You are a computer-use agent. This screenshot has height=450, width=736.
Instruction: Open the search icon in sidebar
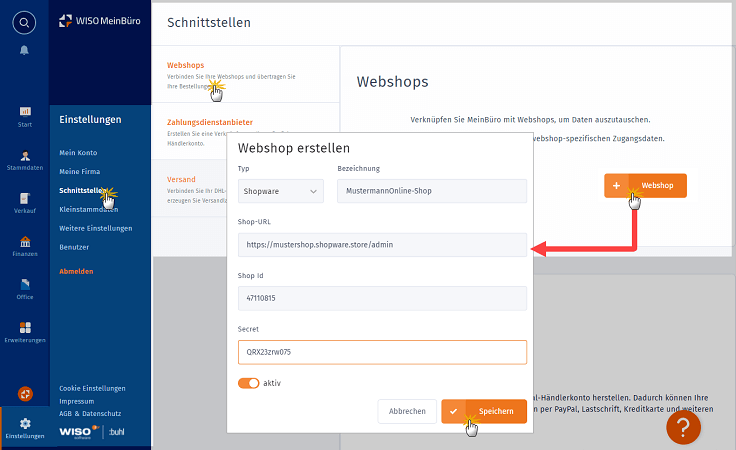point(24,23)
